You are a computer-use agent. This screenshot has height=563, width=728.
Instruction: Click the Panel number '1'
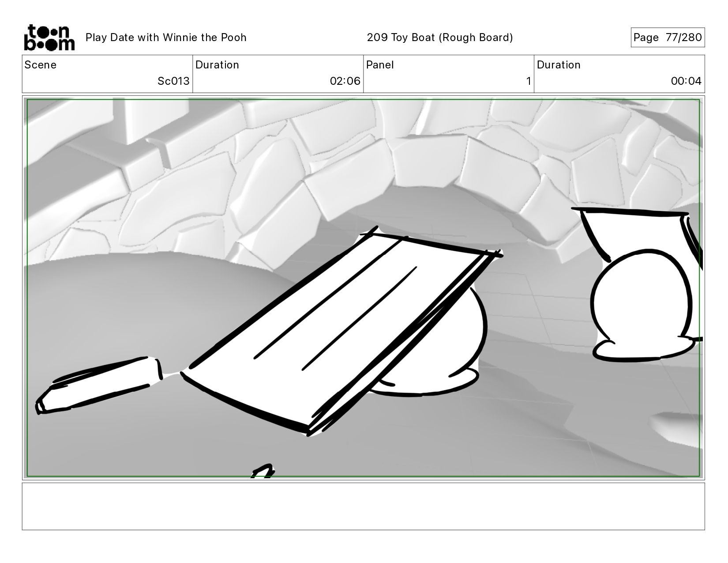pyautogui.click(x=528, y=81)
